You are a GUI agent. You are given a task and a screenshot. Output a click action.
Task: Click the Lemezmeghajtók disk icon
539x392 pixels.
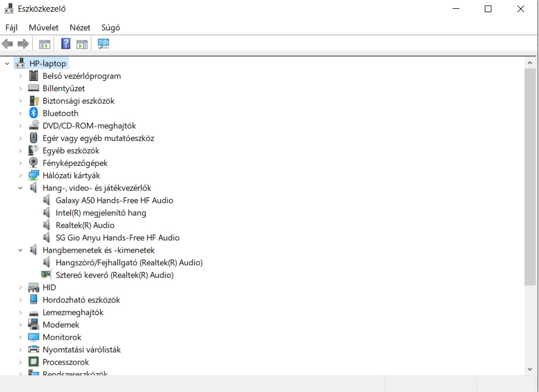pos(34,312)
